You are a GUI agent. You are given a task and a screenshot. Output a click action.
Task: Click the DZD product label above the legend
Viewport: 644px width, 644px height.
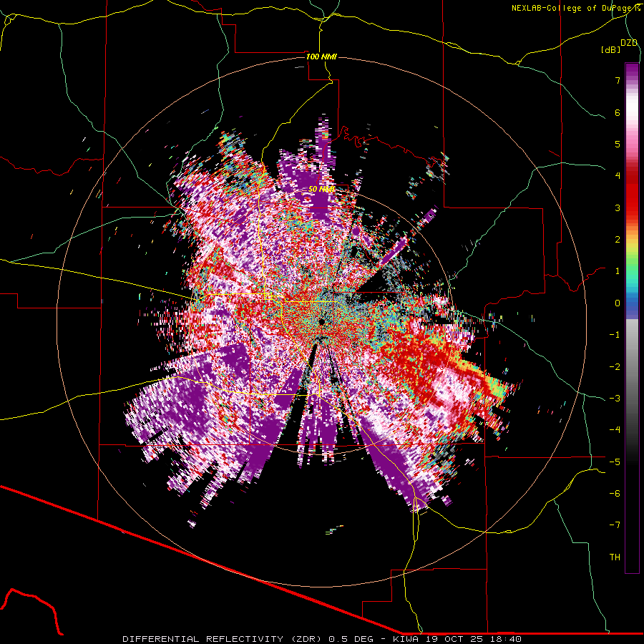pos(629,43)
